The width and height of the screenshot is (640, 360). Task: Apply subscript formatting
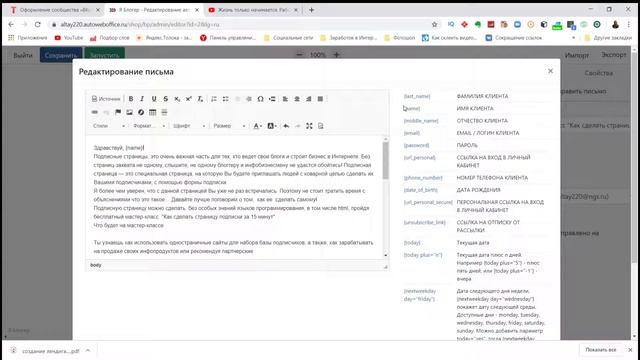[x=177, y=99]
